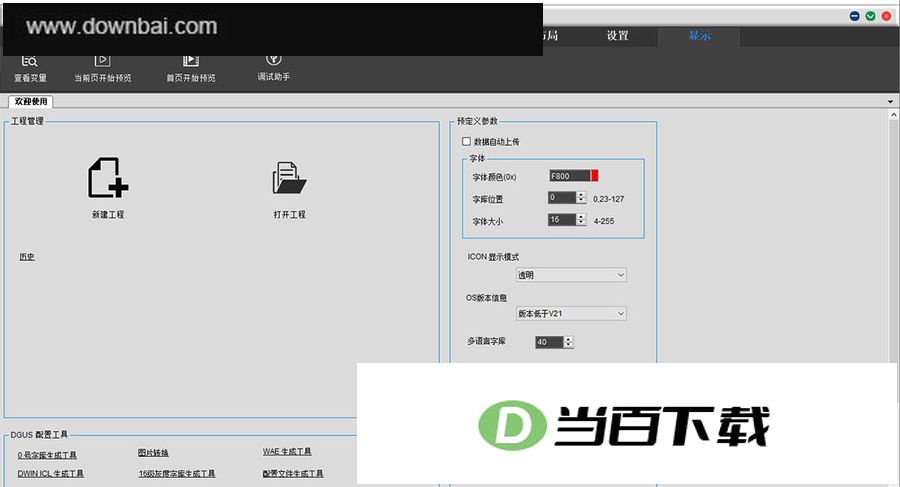Launch the 调试助手 debug assistant

[x=273, y=68]
